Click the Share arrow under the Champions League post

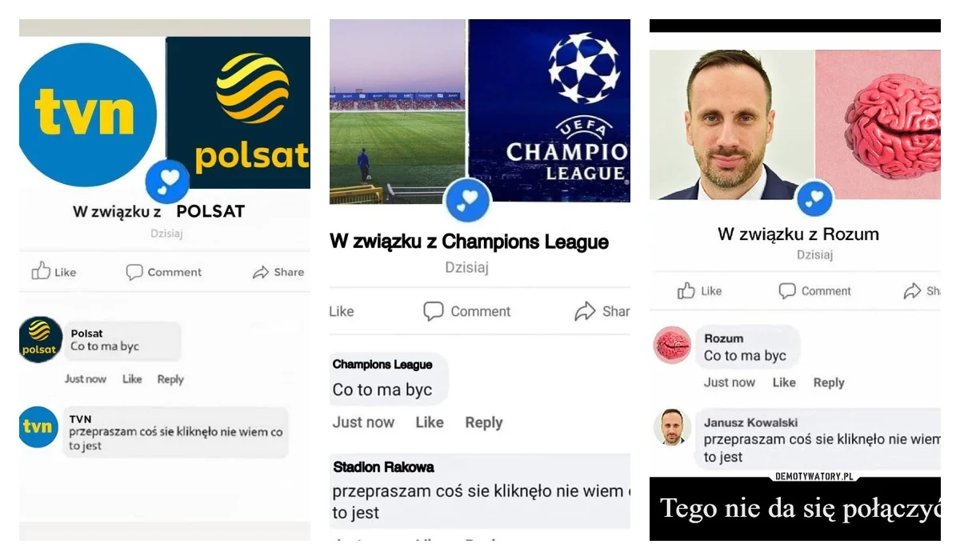(x=586, y=311)
